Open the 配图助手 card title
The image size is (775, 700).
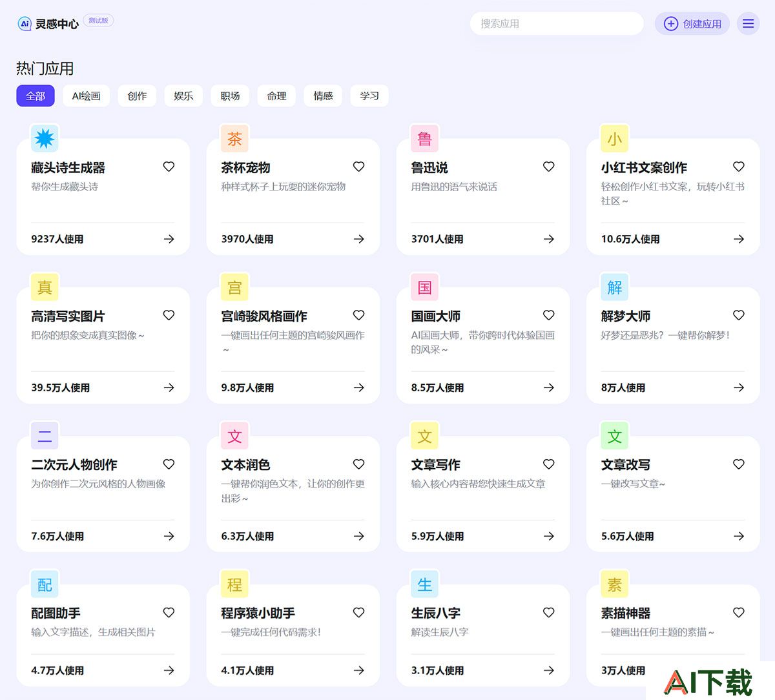[x=56, y=613]
